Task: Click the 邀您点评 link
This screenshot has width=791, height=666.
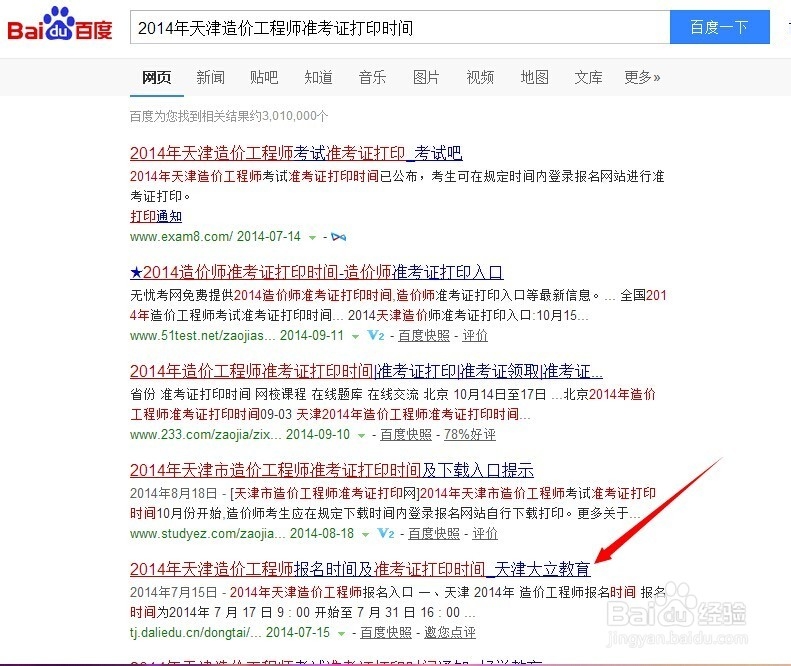Action: tap(449, 632)
